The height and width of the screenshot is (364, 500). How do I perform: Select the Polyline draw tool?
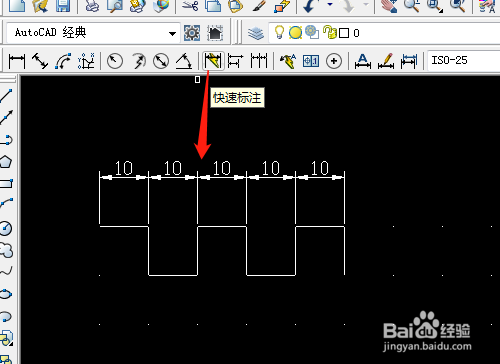[x=7, y=140]
